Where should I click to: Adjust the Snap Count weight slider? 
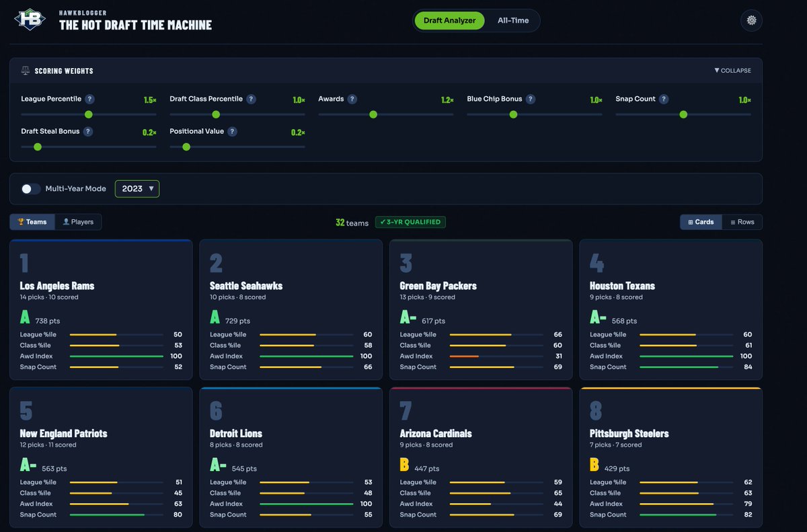click(x=683, y=114)
